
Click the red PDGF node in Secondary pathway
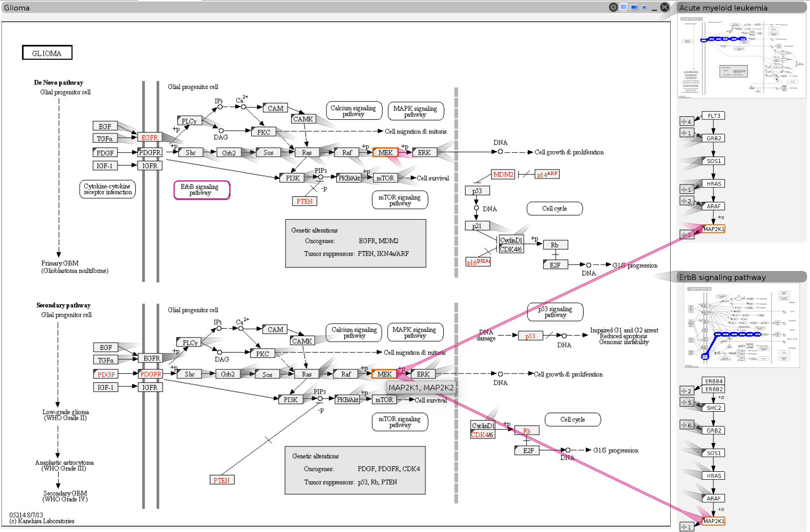point(106,374)
